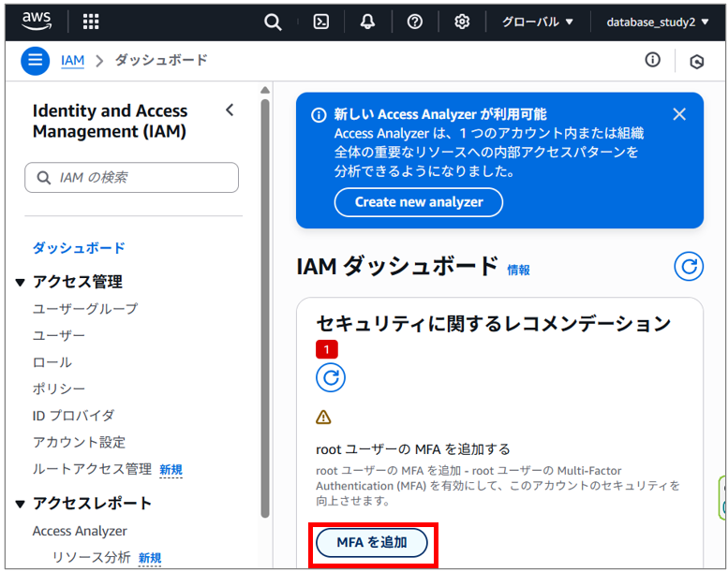Click the sidebar vertical scrollbar
This screenshot has height=572, width=728.
tap(265, 309)
